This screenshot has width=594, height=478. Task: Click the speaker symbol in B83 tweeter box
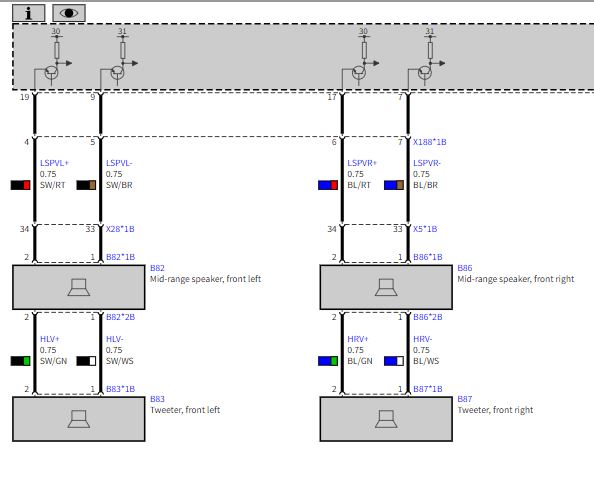79,419
